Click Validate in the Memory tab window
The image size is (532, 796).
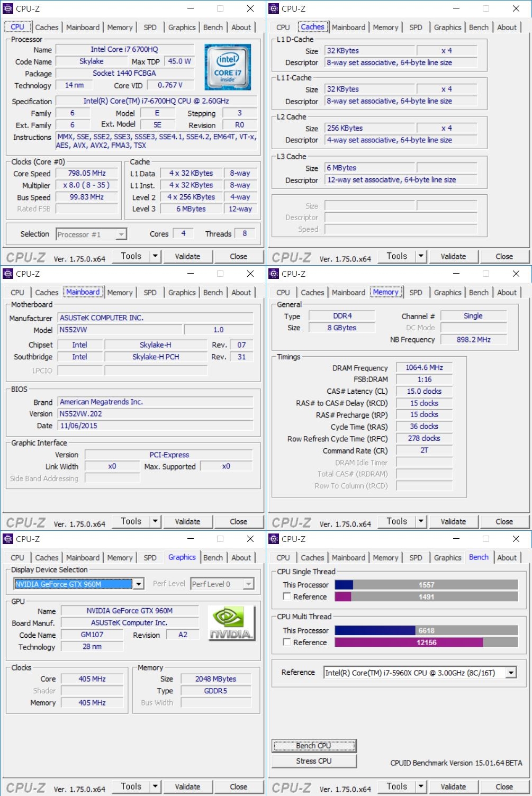[453, 521]
